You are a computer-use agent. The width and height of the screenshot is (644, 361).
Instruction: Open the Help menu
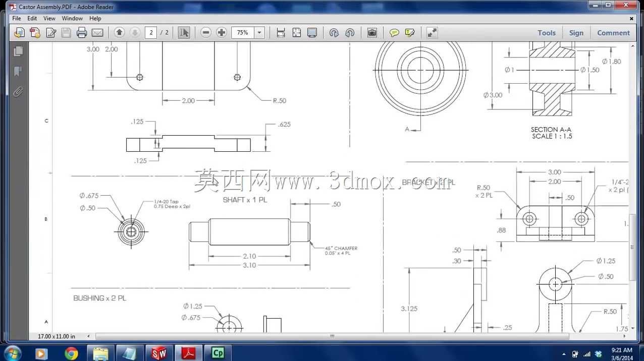[95, 18]
